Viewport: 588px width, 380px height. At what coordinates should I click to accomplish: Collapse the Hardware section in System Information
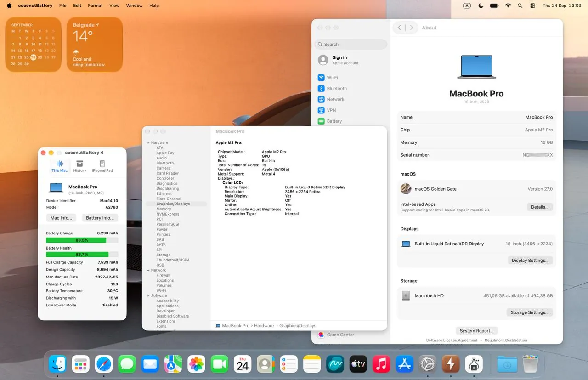pos(148,143)
